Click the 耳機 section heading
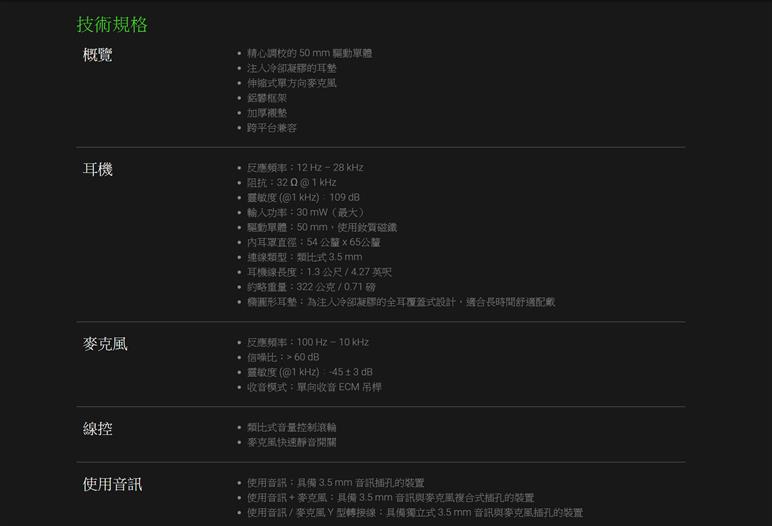Screen dimensions: 772x526 [x=97, y=170]
